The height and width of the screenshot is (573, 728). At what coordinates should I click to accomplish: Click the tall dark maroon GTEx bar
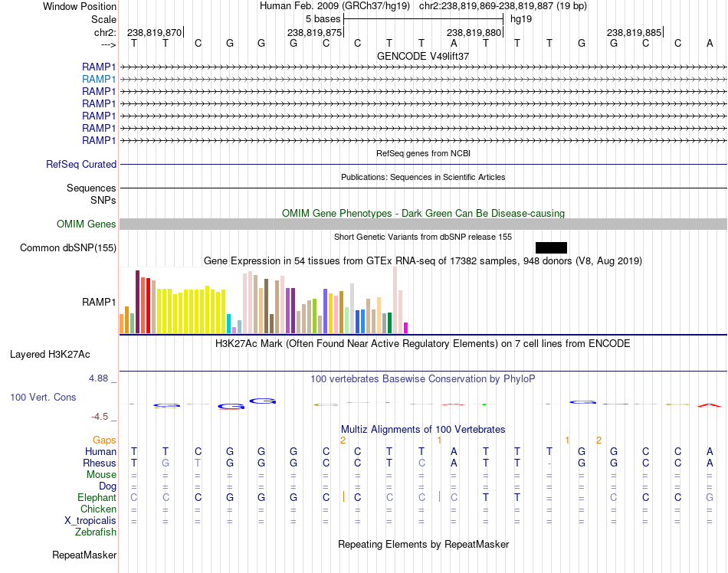[x=137, y=302]
